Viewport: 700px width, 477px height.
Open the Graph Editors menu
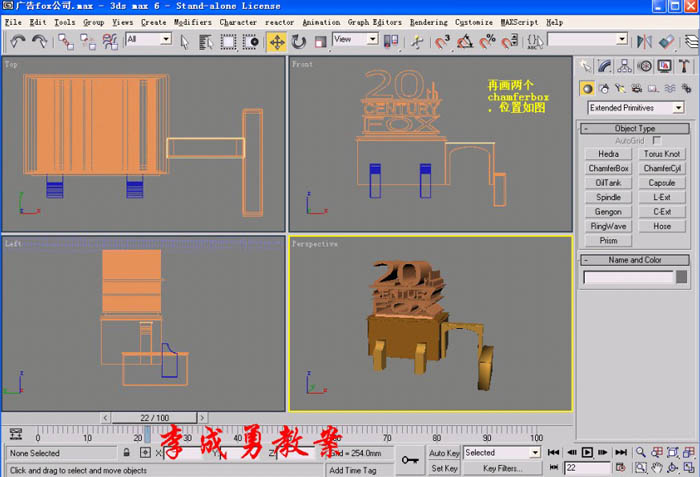pyautogui.click(x=375, y=22)
